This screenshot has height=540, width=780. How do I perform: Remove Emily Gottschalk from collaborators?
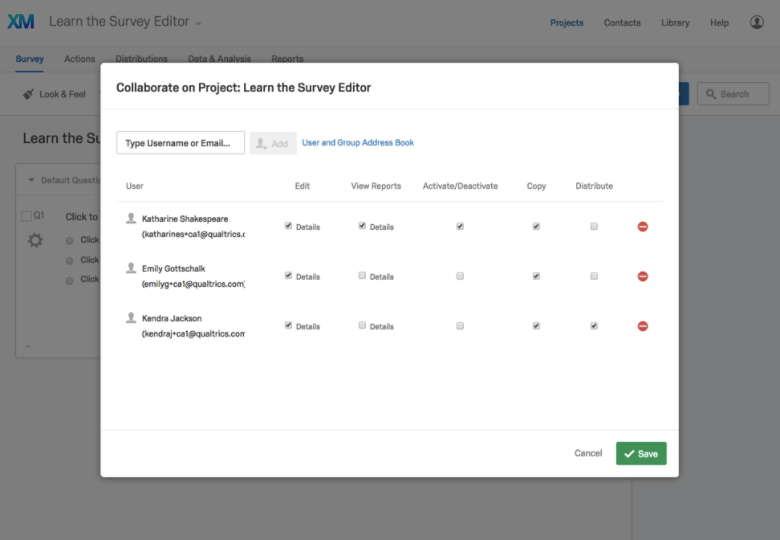(643, 276)
